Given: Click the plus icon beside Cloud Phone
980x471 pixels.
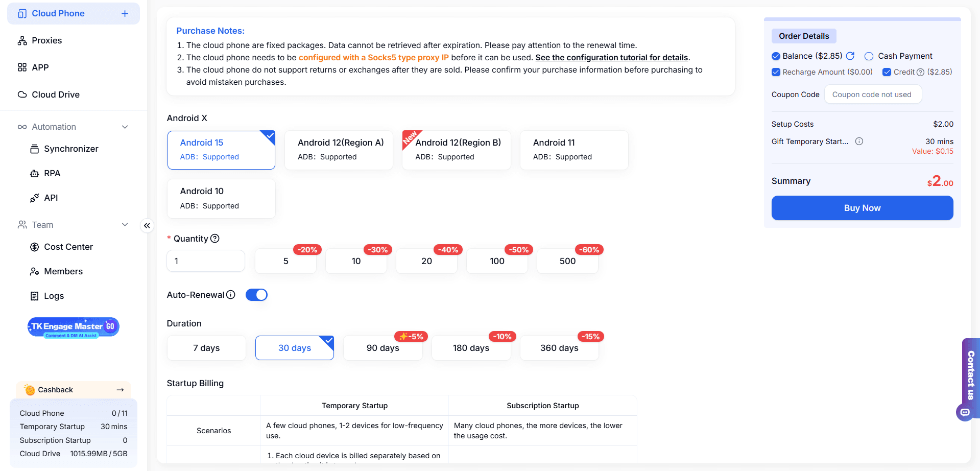Looking at the screenshot, I should click(x=125, y=14).
